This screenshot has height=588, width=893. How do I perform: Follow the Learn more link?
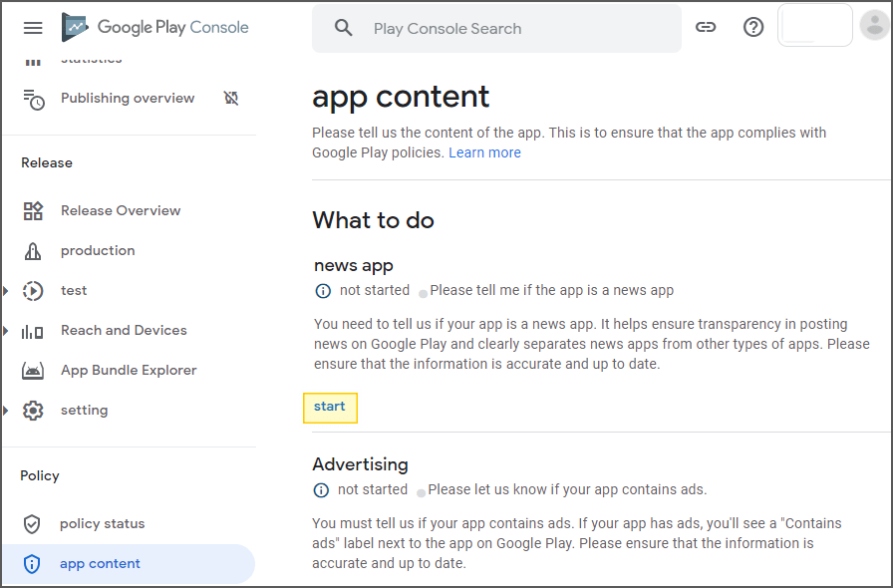pyautogui.click(x=484, y=152)
